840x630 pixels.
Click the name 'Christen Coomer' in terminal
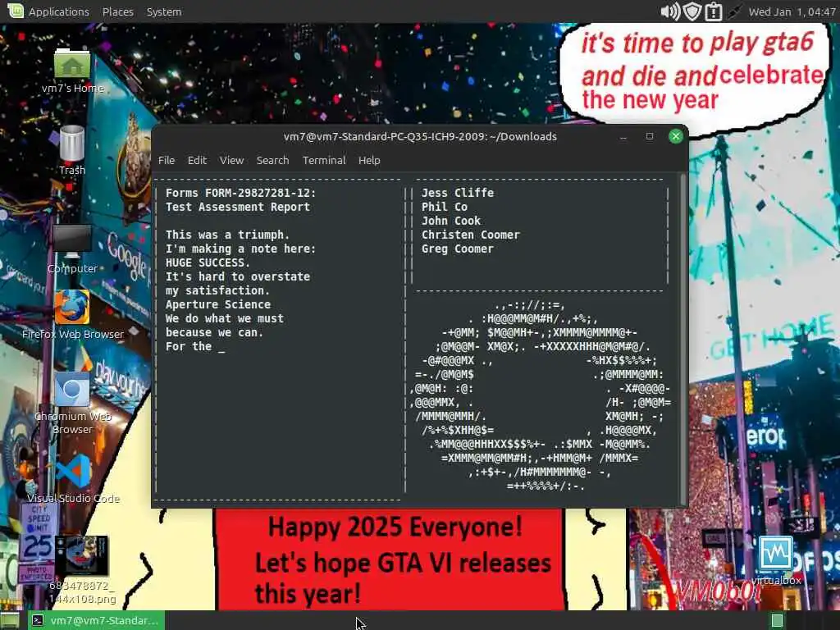point(470,235)
